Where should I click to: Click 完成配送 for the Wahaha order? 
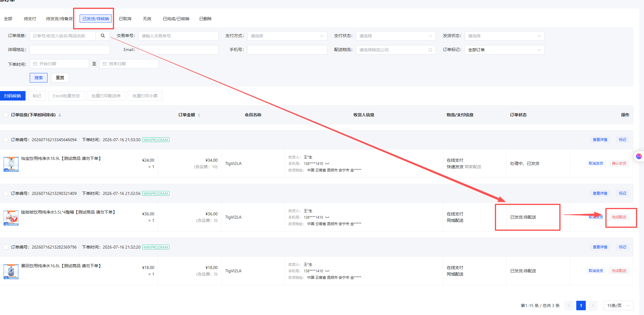pyautogui.click(x=619, y=217)
